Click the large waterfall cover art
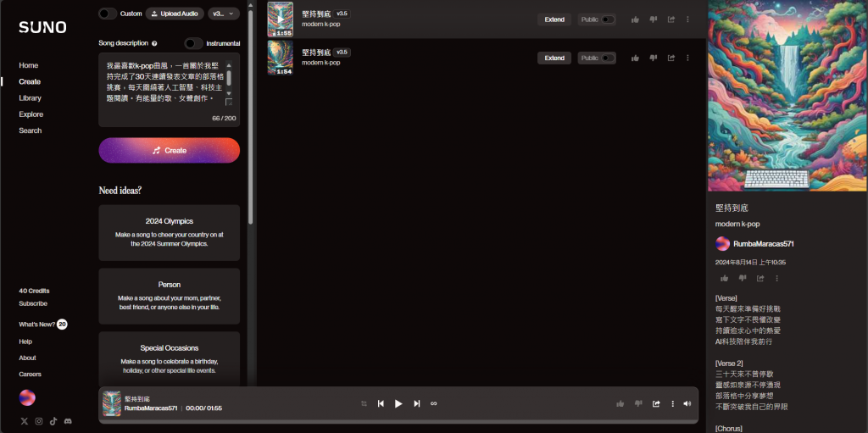Screen dimensions: 868x433 coord(787,96)
